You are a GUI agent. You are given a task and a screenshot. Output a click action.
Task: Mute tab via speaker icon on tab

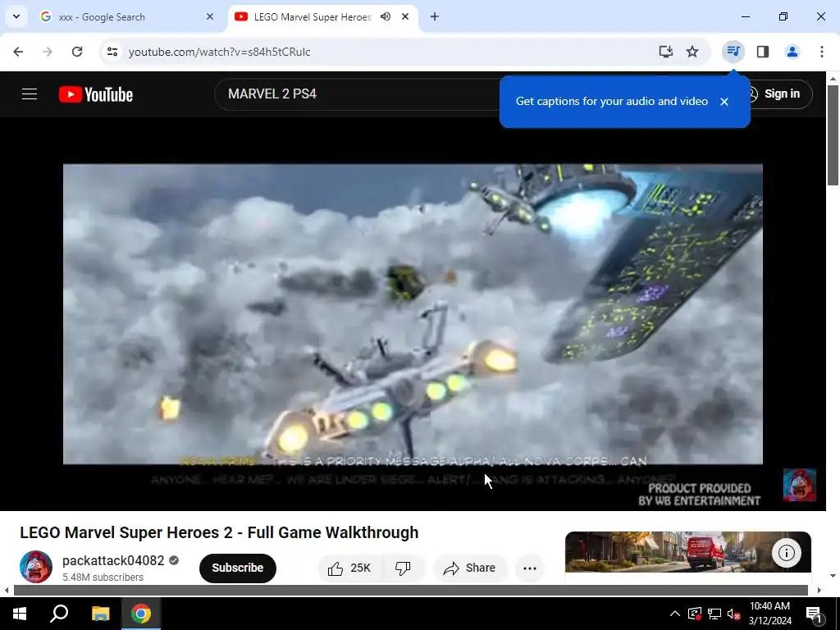click(386, 16)
